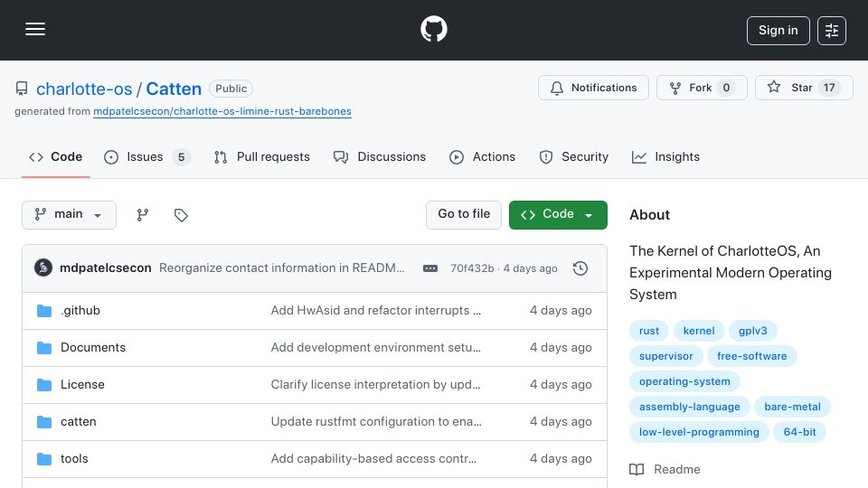Click the Sign in button

[x=778, y=31]
